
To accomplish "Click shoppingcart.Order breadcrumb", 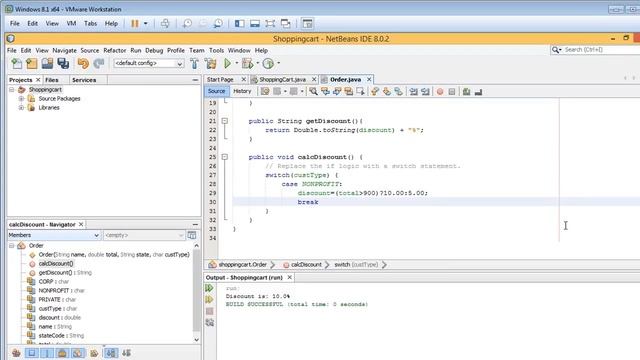I will point(242,264).
